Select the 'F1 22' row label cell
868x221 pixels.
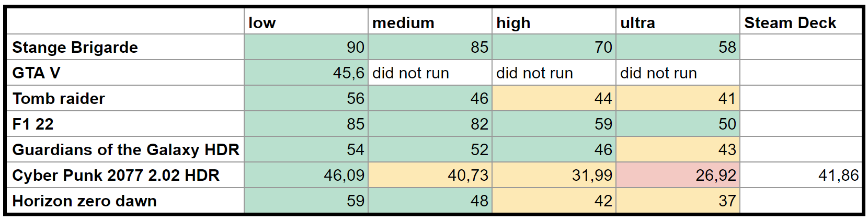[x=125, y=124]
